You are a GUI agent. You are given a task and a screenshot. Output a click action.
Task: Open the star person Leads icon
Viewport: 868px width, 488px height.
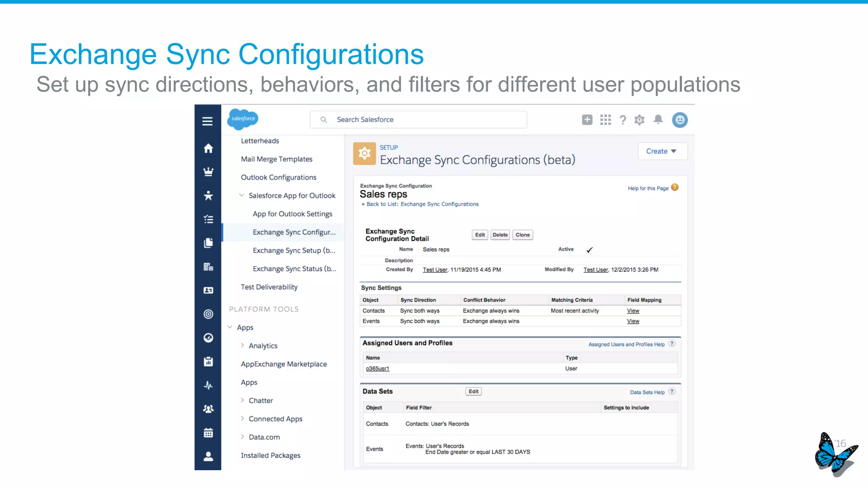point(208,195)
